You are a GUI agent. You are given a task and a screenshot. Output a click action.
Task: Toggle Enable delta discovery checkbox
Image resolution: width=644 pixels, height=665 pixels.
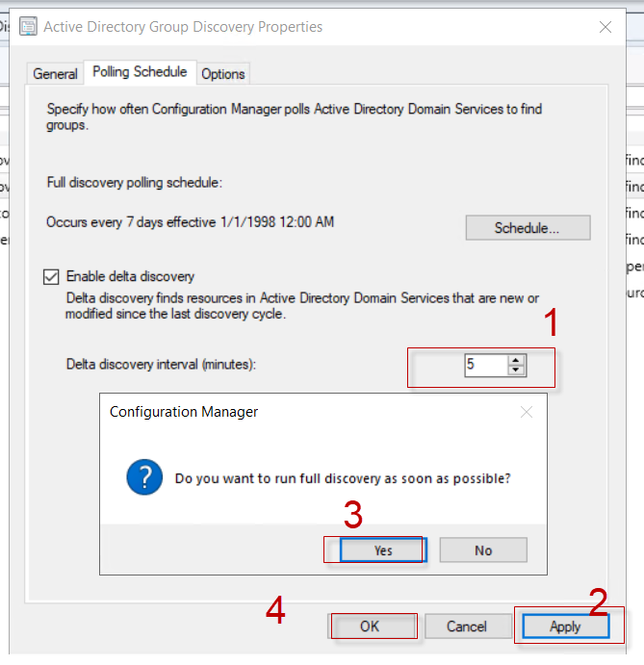(51, 276)
